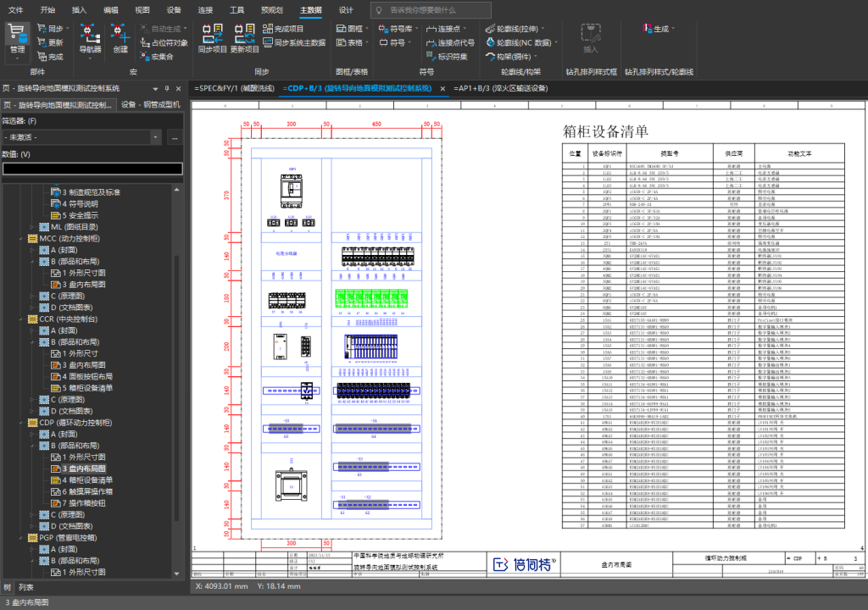
Task: Click the filter ellipsis (...) button
Action: (x=175, y=137)
